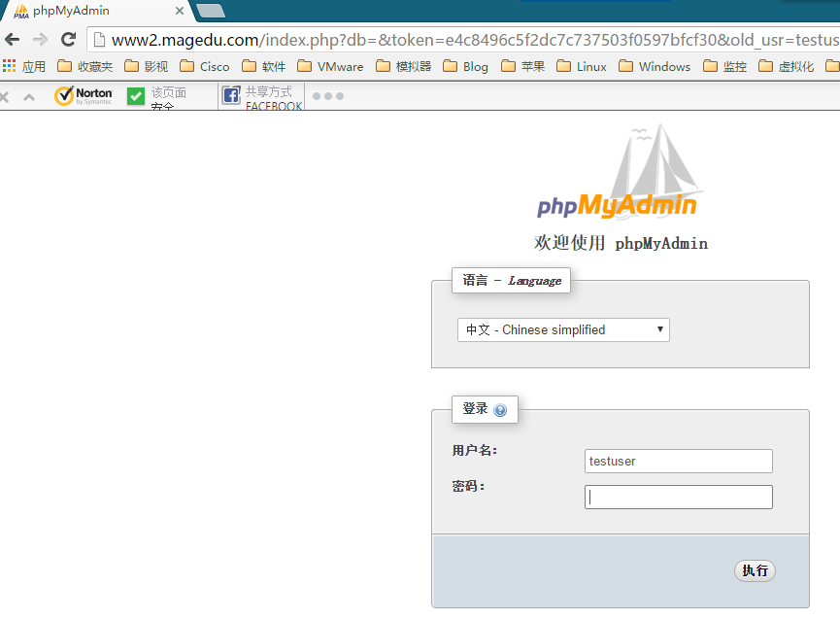Click the Facebook share icon
840x620 pixels.
tap(231, 95)
